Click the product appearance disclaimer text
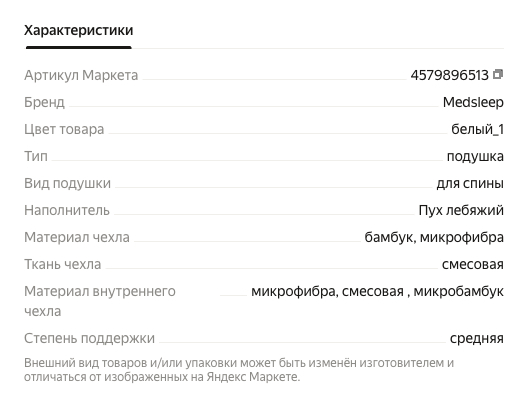 pyautogui.click(x=239, y=370)
